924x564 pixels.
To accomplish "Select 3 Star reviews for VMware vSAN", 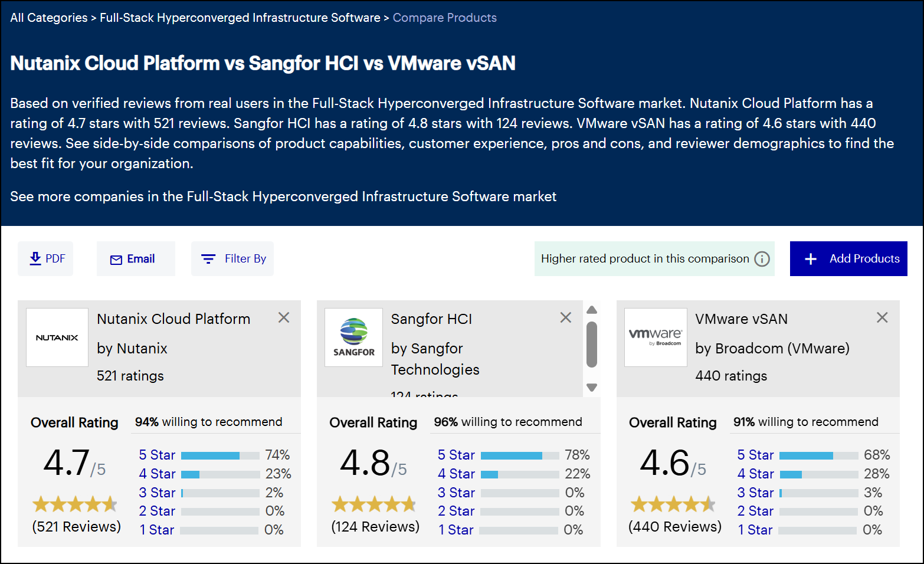I will point(755,493).
